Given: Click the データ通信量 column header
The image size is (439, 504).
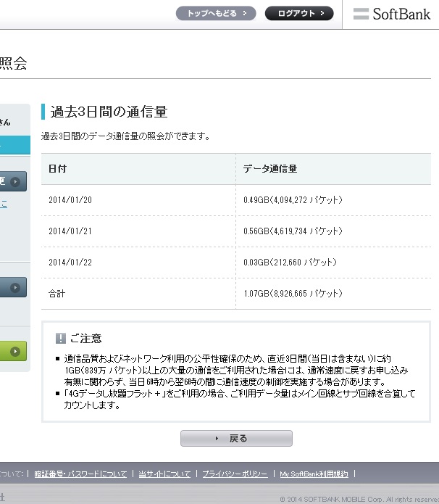Looking at the screenshot, I should [269, 169].
